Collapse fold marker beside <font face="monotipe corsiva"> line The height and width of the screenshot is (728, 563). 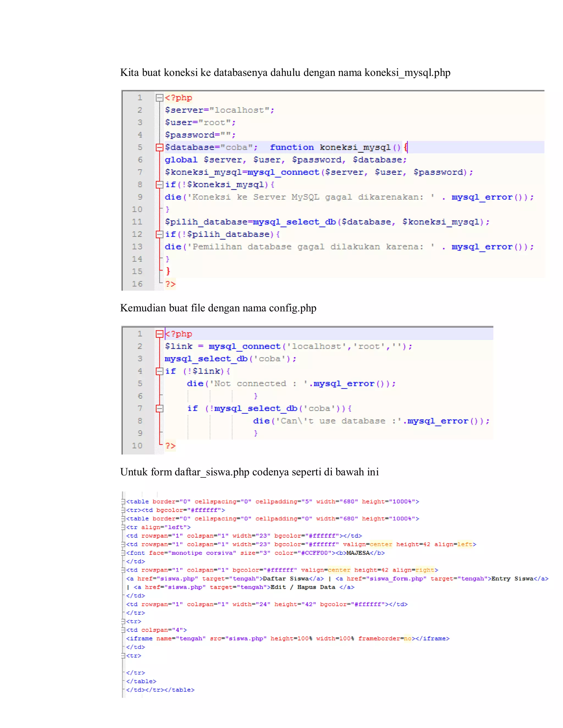coord(123,553)
